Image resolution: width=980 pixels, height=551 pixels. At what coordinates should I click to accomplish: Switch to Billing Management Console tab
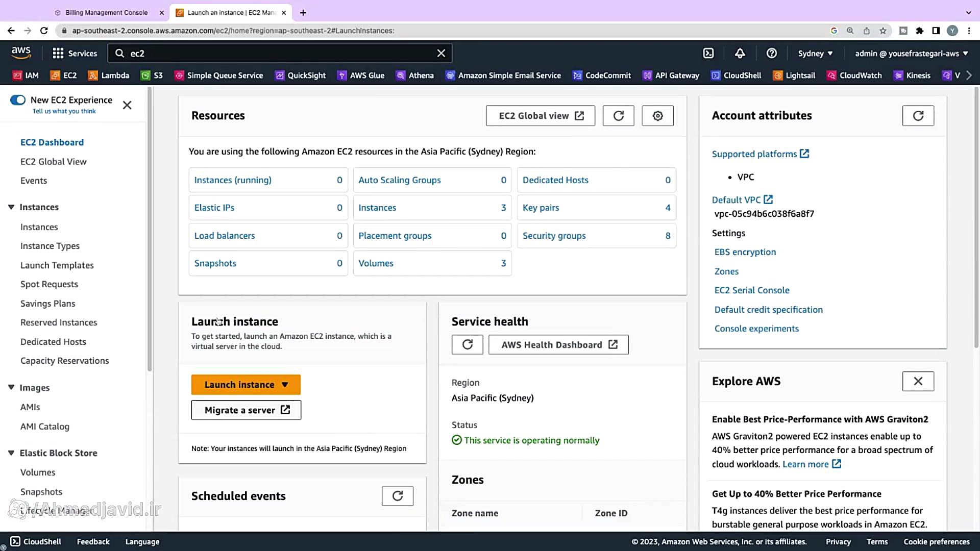(x=106, y=13)
